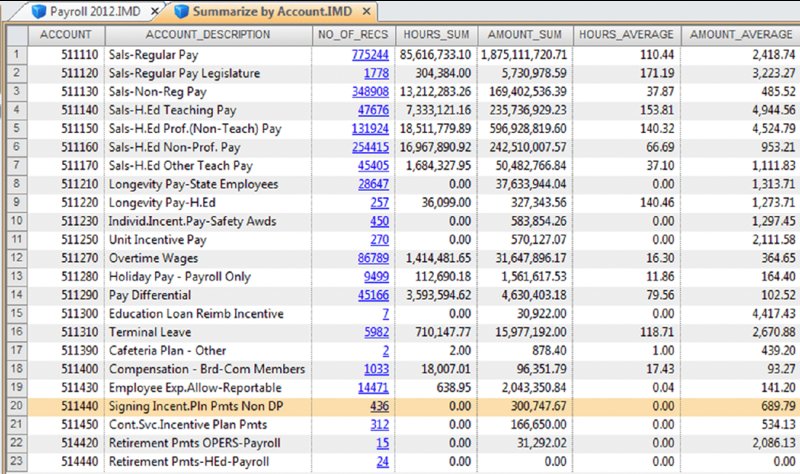This screenshot has height=474, width=800.
Task: Click the database icon on Summarize by Account tab
Action: (181, 12)
